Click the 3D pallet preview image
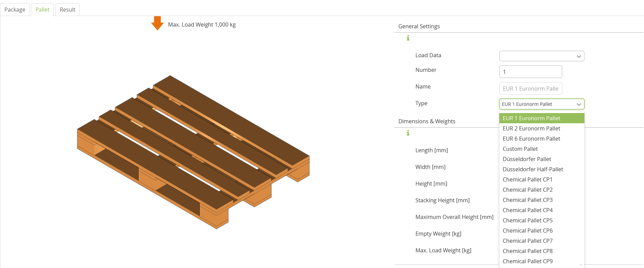The image size is (644, 268). click(x=193, y=152)
